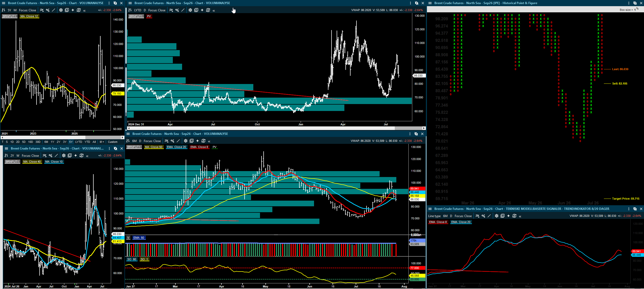Open hamburger menu of the 2Y weekly chart
Screen dimensions: 644x289
click(6, 148)
